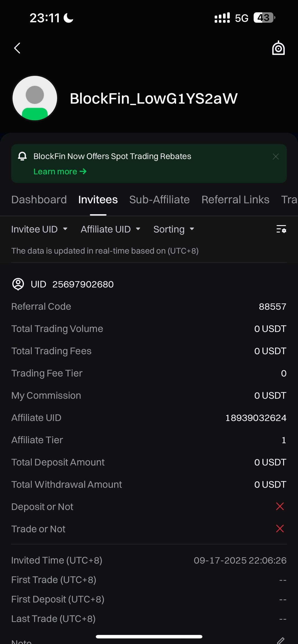This screenshot has width=298, height=644.
Task: Expand the Invitee UID dropdown
Action: pos(39,229)
